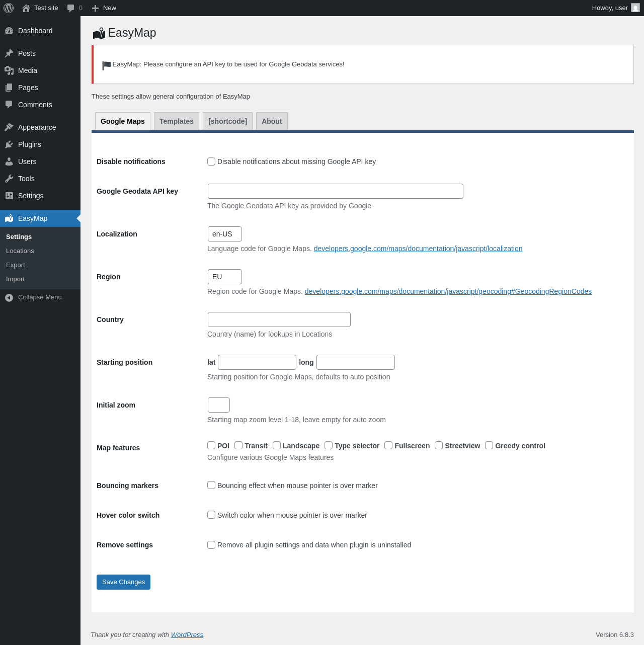644x645 pixels.
Task: Click the Test site home icon
Action: click(x=26, y=8)
